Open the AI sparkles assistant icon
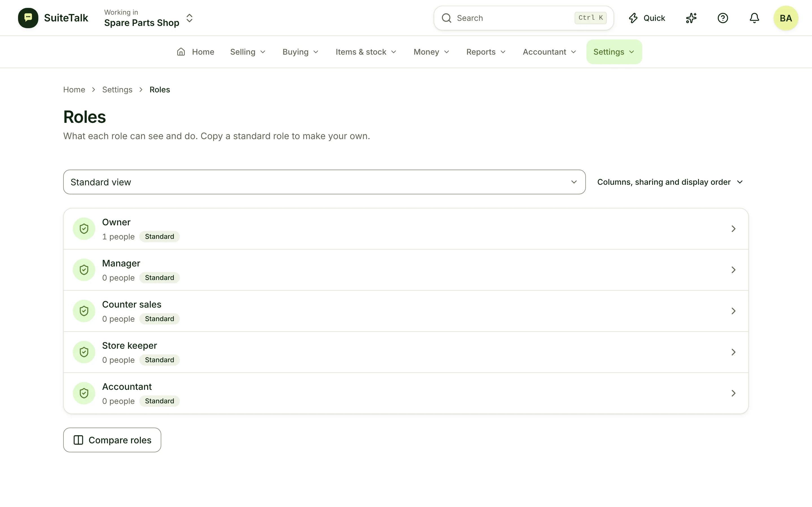Viewport: 812px width, 507px height. (x=691, y=18)
